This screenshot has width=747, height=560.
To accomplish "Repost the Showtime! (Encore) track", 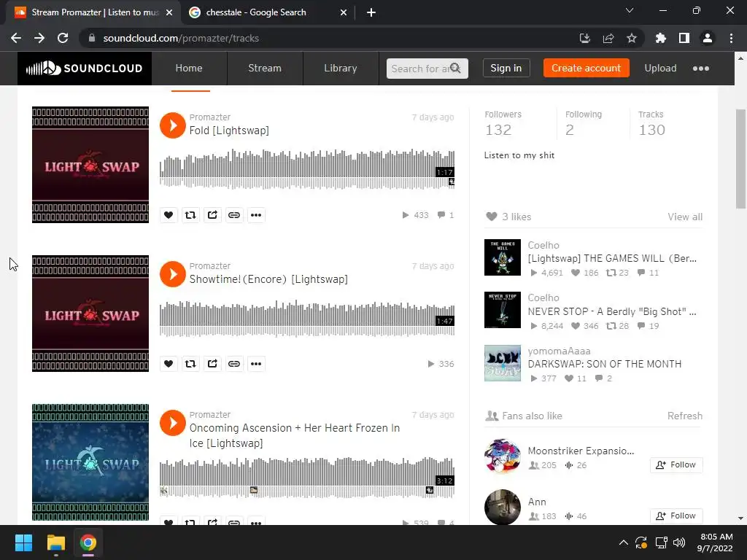I will (x=190, y=364).
